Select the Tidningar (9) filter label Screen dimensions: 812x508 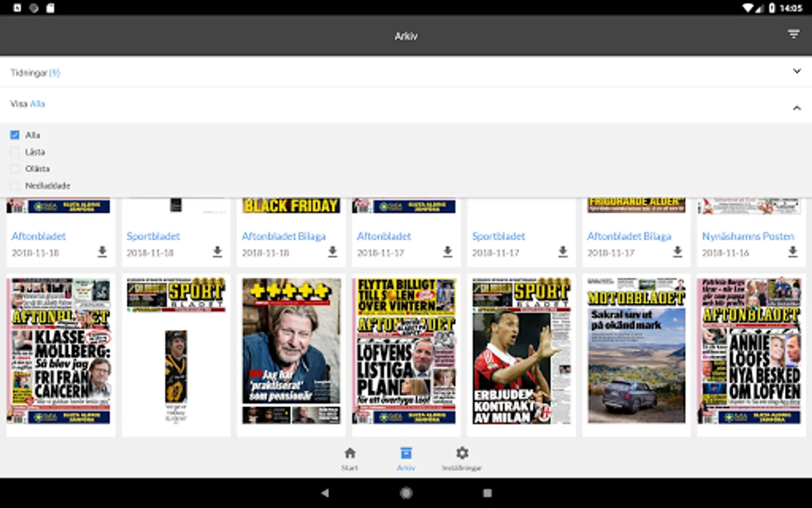coord(35,72)
